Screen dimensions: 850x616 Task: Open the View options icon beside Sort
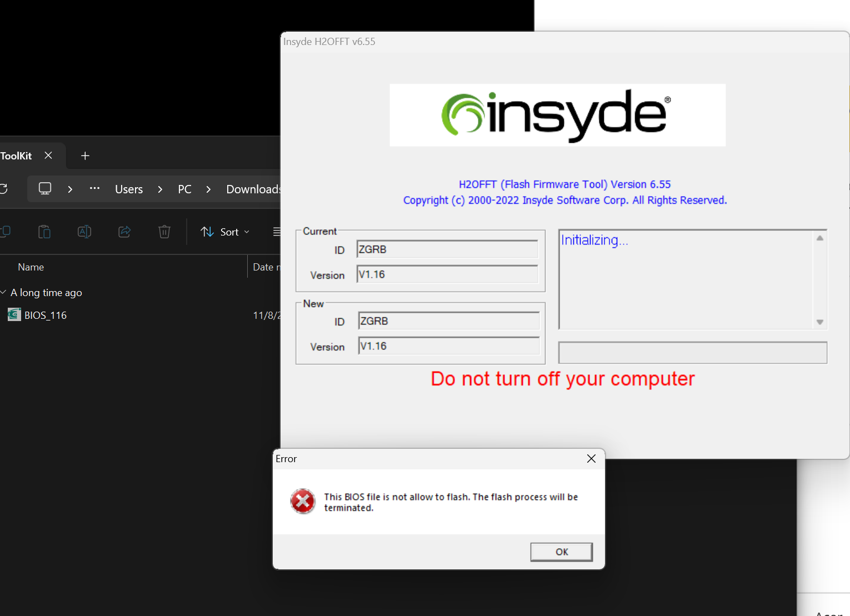tap(276, 232)
